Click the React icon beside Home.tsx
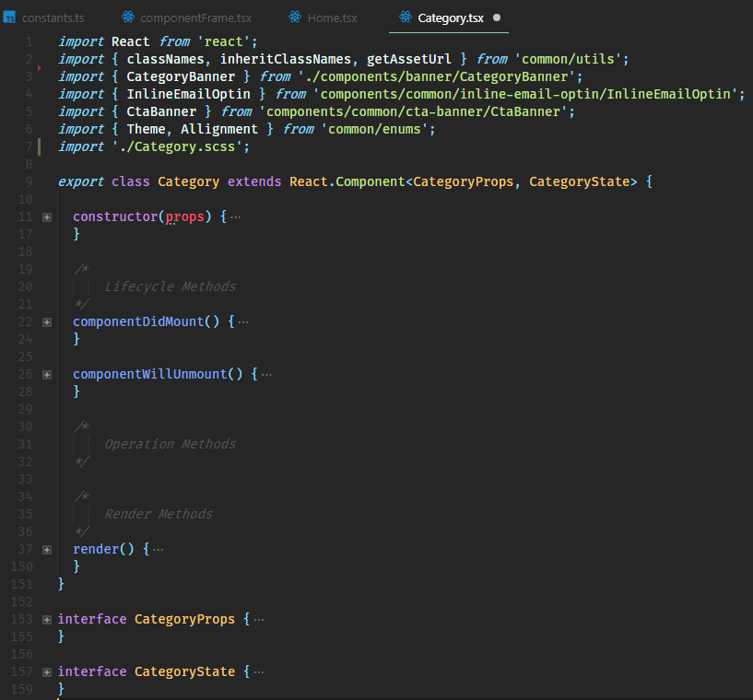Image resolution: width=753 pixels, height=700 pixels. [295, 17]
